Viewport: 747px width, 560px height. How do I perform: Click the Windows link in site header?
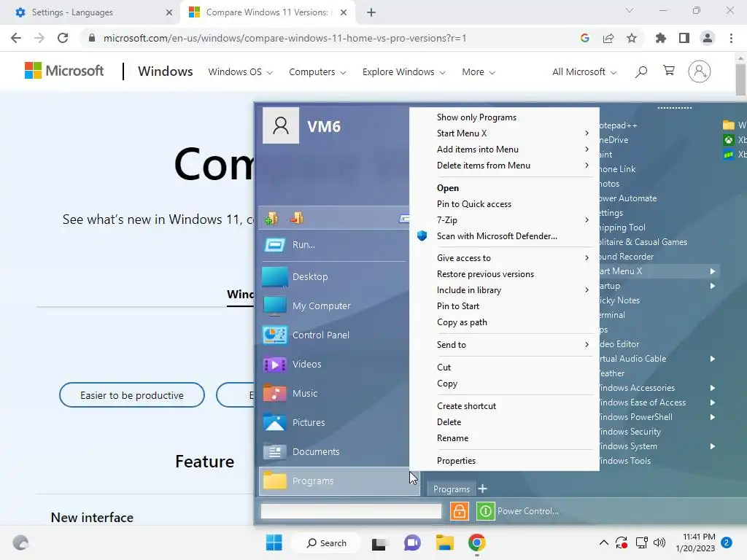point(166,71)
